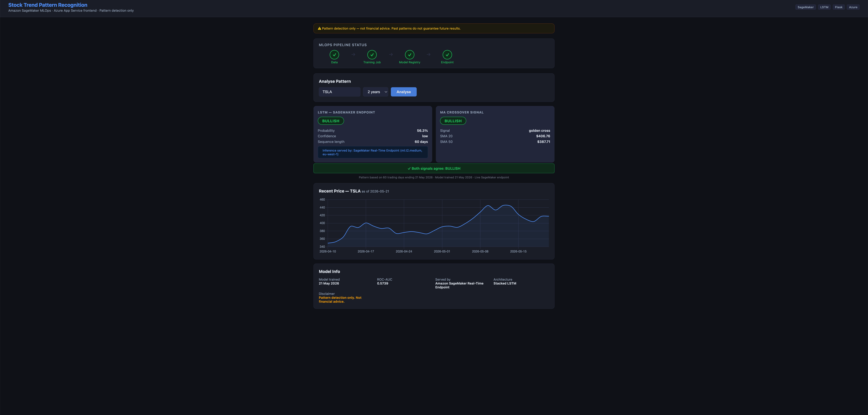The image size is (868, 415).
Task: Focus the TSLA ticker input field
Action: pos(340,92)
